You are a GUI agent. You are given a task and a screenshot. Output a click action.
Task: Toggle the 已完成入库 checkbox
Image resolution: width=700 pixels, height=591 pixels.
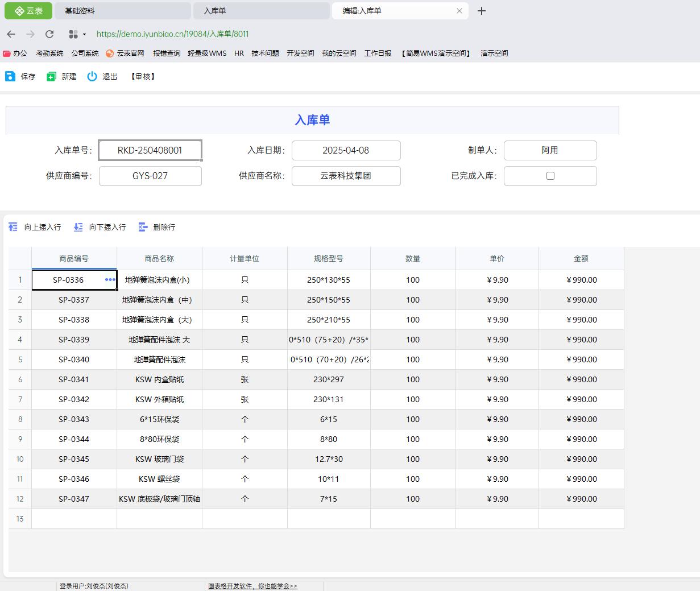[550, 176]
